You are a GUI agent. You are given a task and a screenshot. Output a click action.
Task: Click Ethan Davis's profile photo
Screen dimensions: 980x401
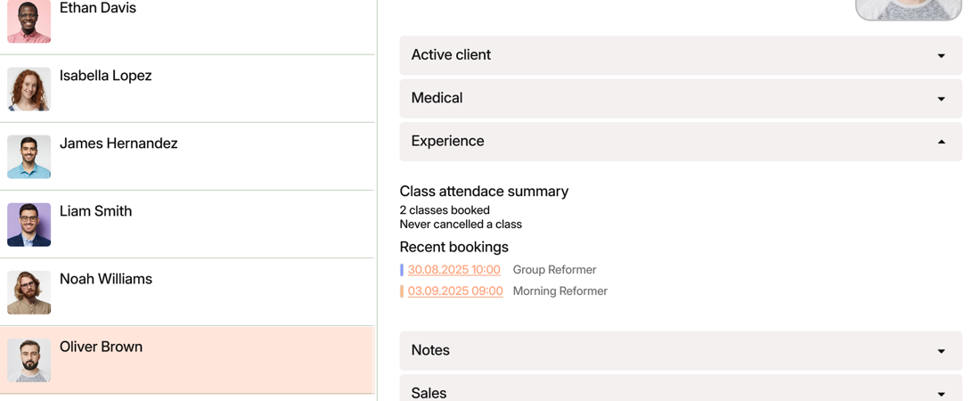coord(29,21)
